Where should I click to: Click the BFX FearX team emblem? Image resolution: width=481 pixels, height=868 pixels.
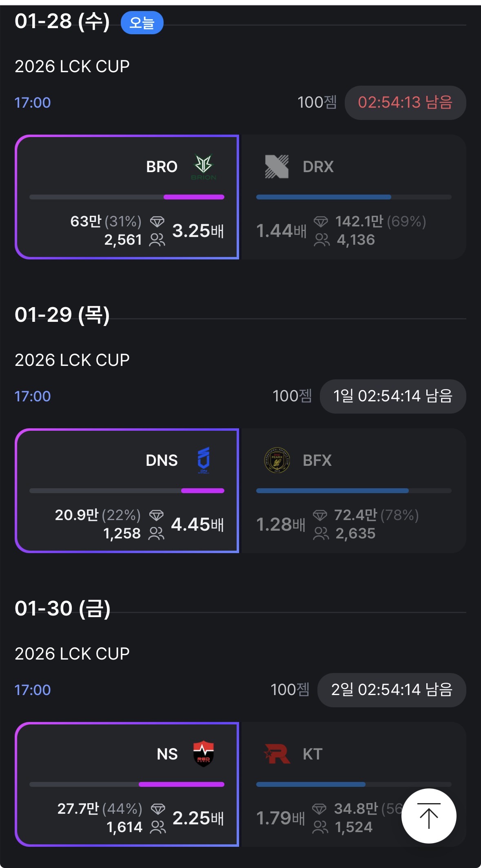277,460
